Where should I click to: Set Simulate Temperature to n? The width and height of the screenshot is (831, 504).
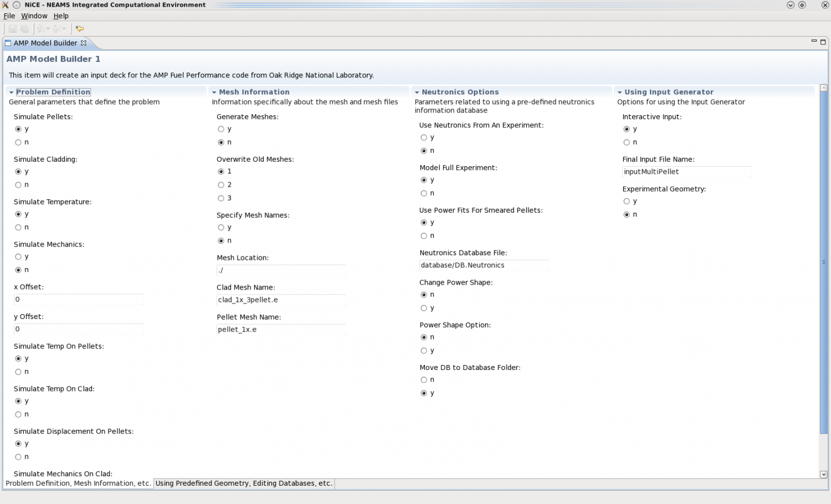point(18,228)
